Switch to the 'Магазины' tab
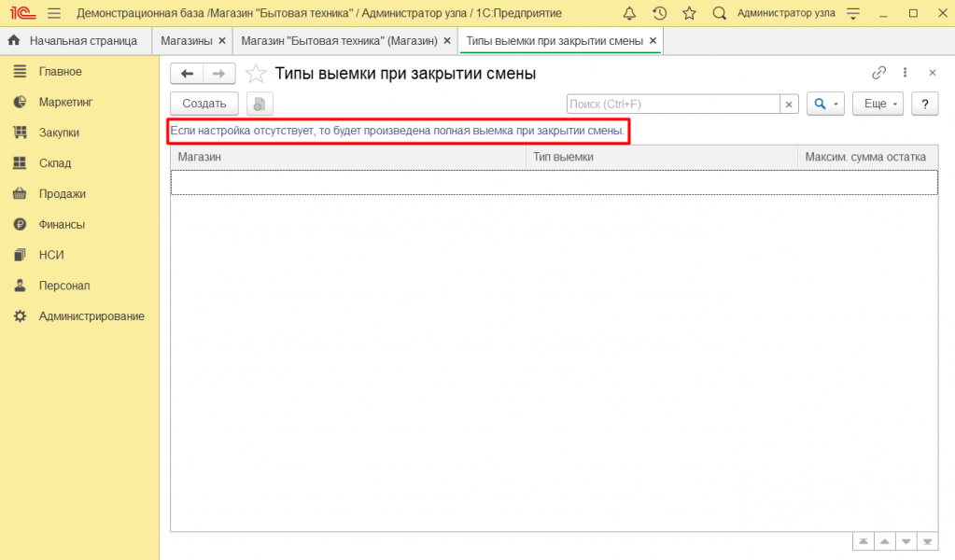 click(x=187, y=41)
